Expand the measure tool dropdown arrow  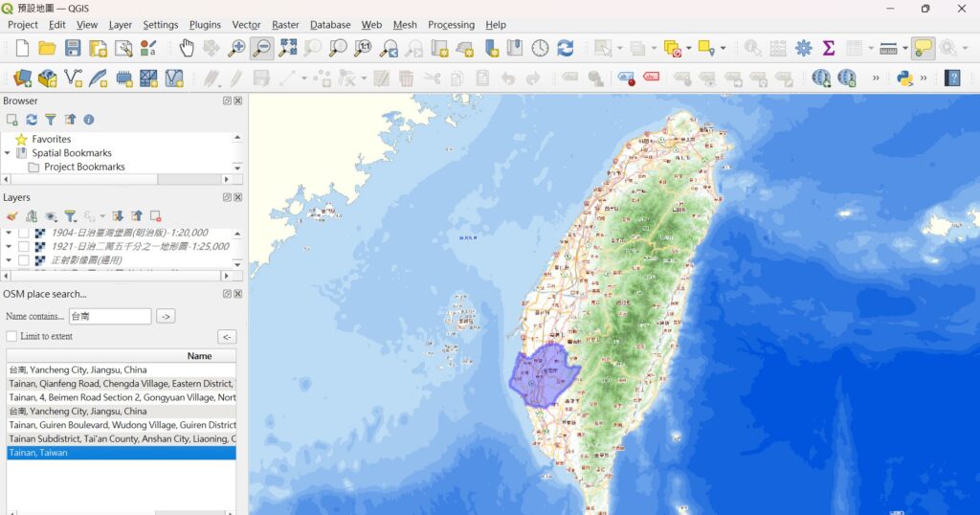point(905,48)
